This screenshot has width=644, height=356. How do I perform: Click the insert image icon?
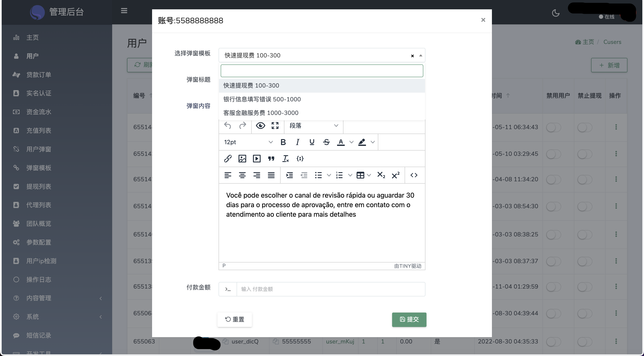[242, 159]
